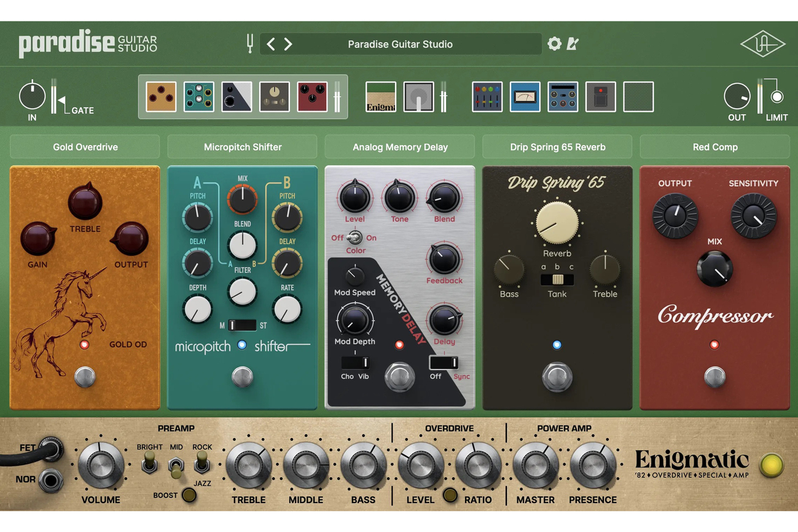The image size is (798, 532).
Task: Click the Memory Delay footswitch
Action: pyautogui.click(x=399, y=377)
